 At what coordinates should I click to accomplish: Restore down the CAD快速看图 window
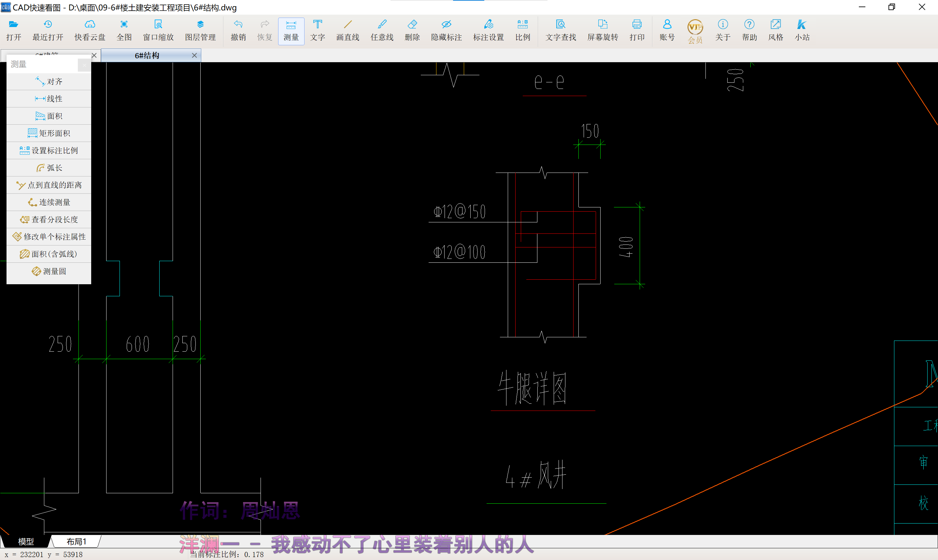(891, 7)
